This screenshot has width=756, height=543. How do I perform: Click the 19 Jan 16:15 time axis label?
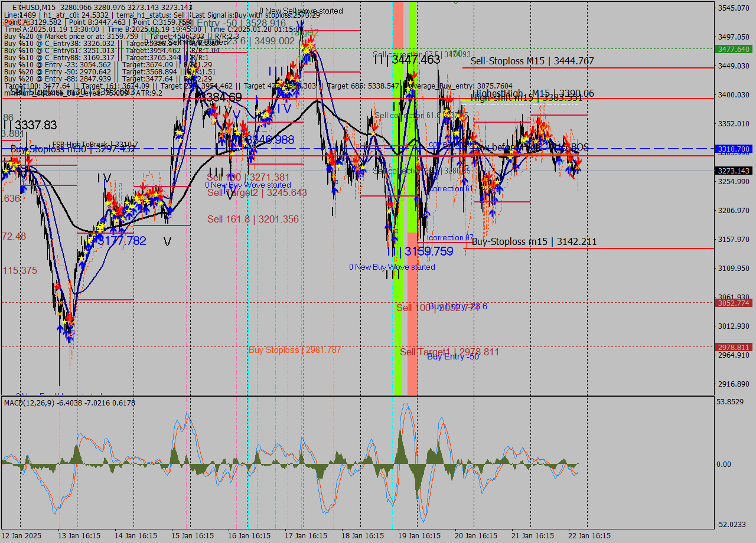420,536
